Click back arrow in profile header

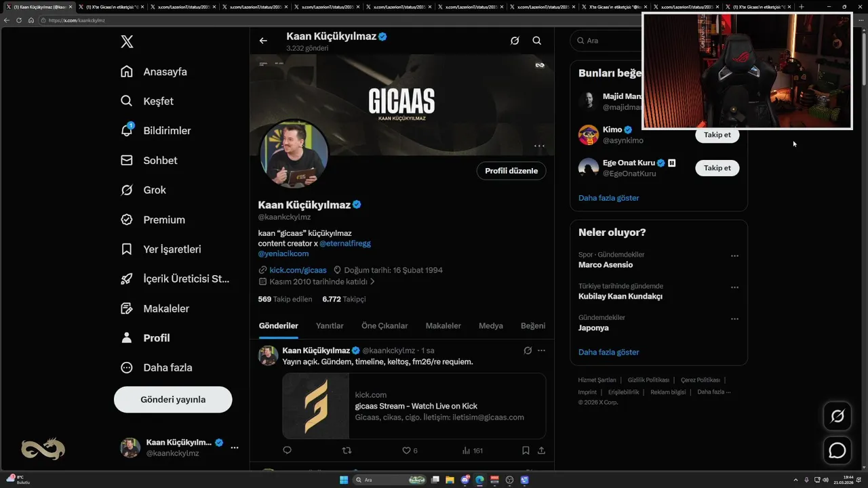click(x=263, y=41)
